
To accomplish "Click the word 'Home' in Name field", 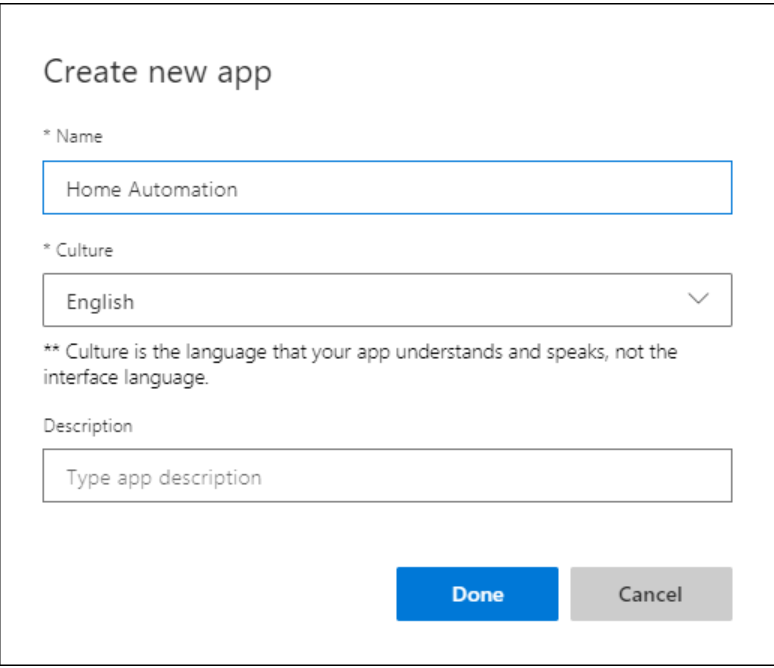I will click(89, 189).
